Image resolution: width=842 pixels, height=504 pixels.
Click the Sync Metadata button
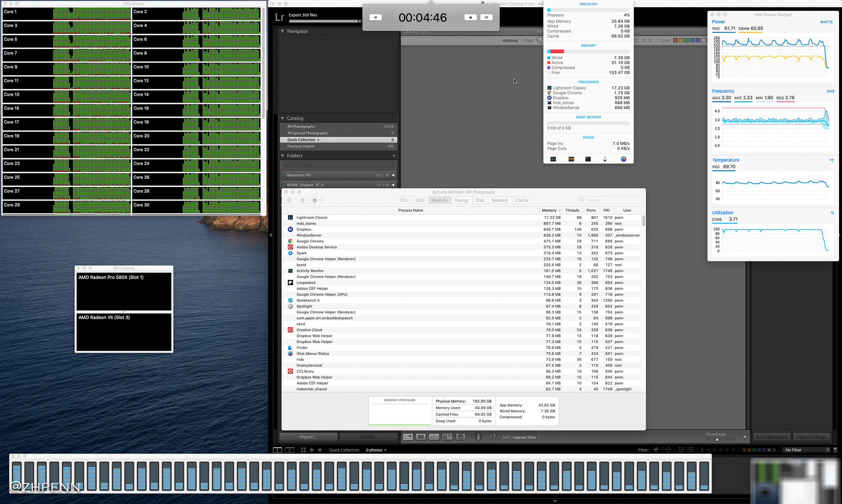tap(771, 437)
